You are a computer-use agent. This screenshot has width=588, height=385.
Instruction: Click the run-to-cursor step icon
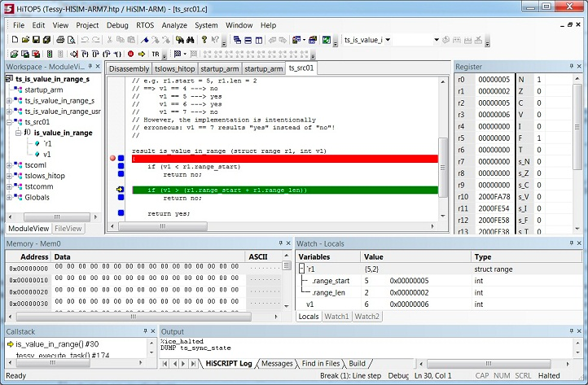click(x=74, y=54)
